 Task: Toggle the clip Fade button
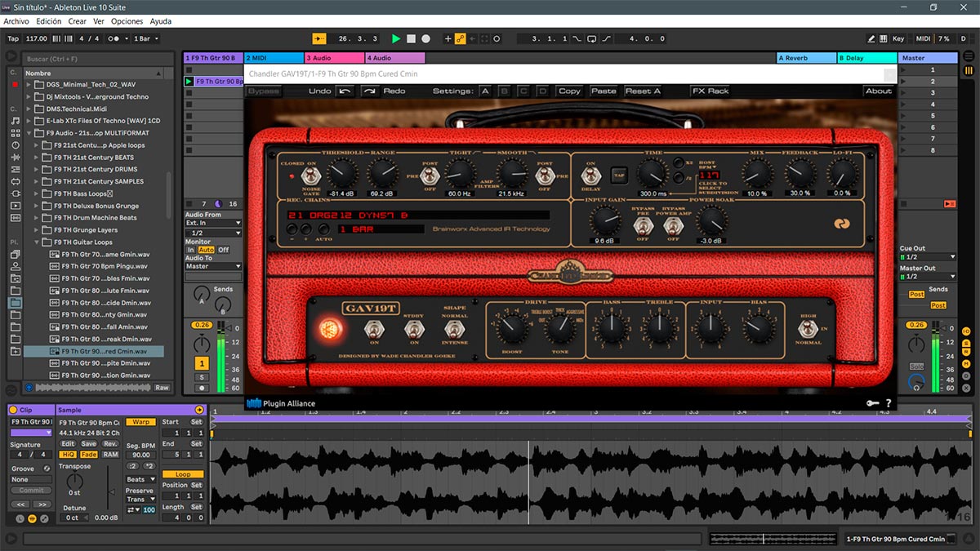89,454
